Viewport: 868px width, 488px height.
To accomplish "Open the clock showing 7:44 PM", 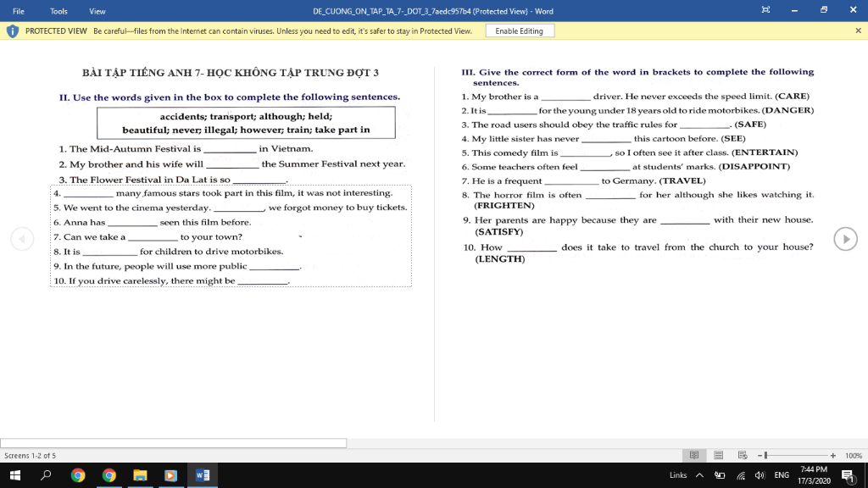I will tap(814, 475).
